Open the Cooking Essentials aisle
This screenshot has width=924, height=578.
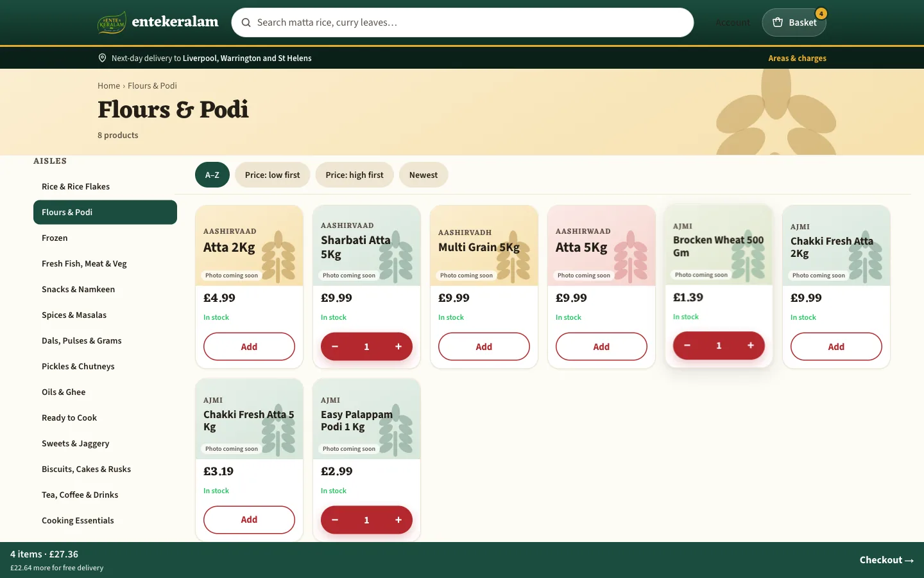click(x=105, y=520)
